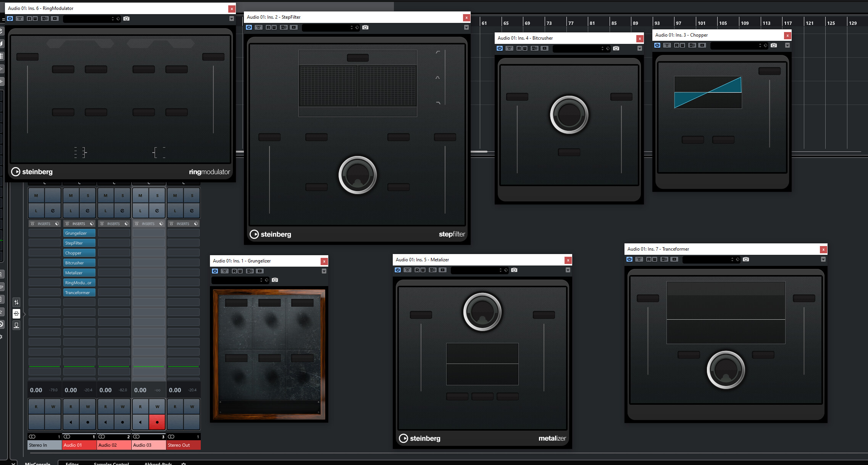Screen dimensions: 868x465
Task: Toggle the Chopper plugin power button
Action: (x=657, y=45)
